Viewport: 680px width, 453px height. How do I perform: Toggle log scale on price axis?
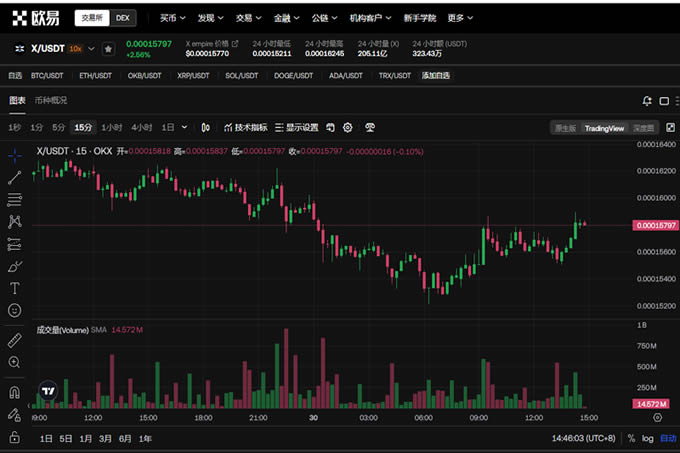point(648,438)
